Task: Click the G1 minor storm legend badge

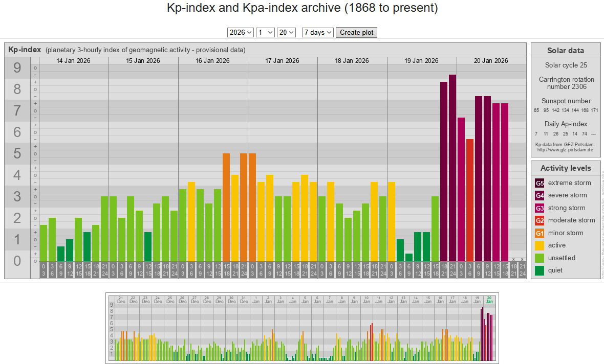Action: 540,233
